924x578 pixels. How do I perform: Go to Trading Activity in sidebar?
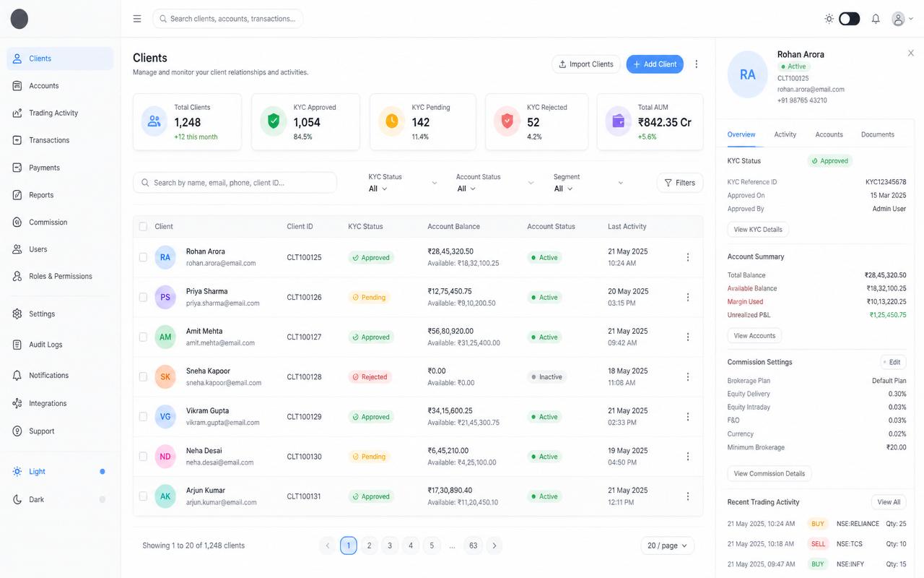[60, 113]
